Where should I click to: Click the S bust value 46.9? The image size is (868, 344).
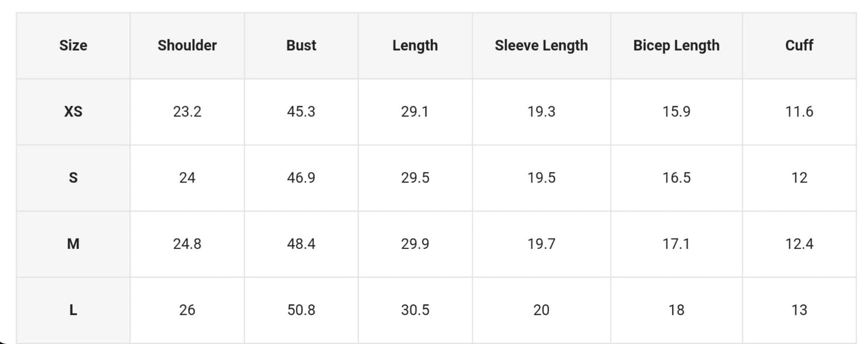pos(301,178)
